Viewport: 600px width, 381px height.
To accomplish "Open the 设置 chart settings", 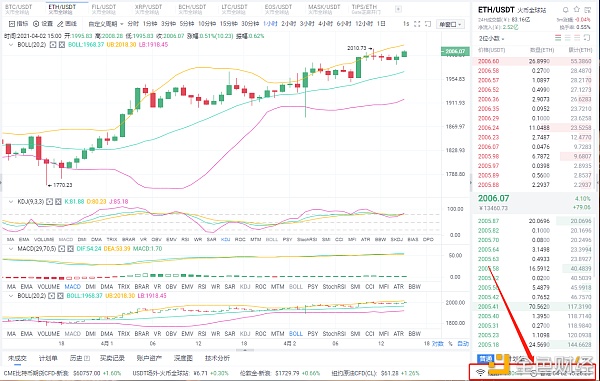I will pyautogui.click(x=43, y=24).
